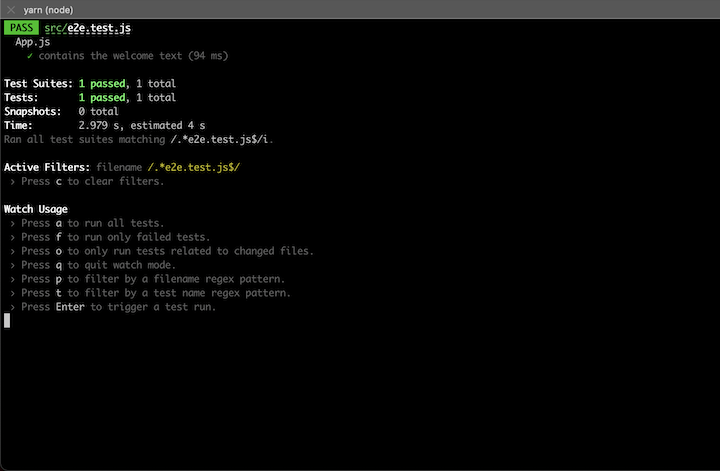Click the Watch Usage heading
720x471 pixels.
point(36,209)
